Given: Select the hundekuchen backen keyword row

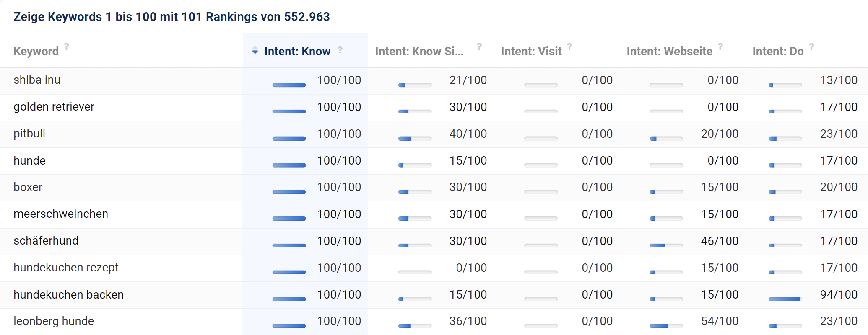Looking at the screenshot, I should pyautogui.click(x=68, y=295).
